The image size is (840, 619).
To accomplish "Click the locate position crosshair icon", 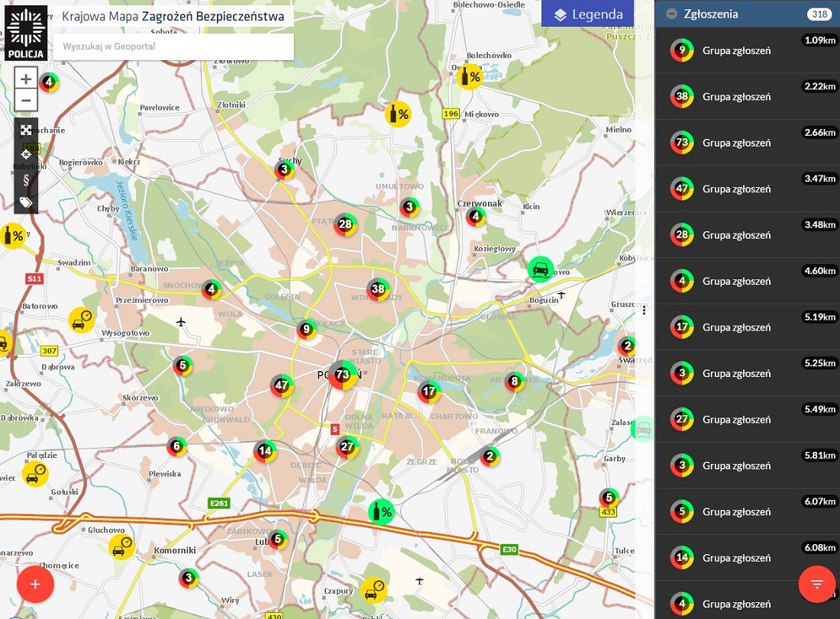I will pyautogui.click(x=26, y=154).
